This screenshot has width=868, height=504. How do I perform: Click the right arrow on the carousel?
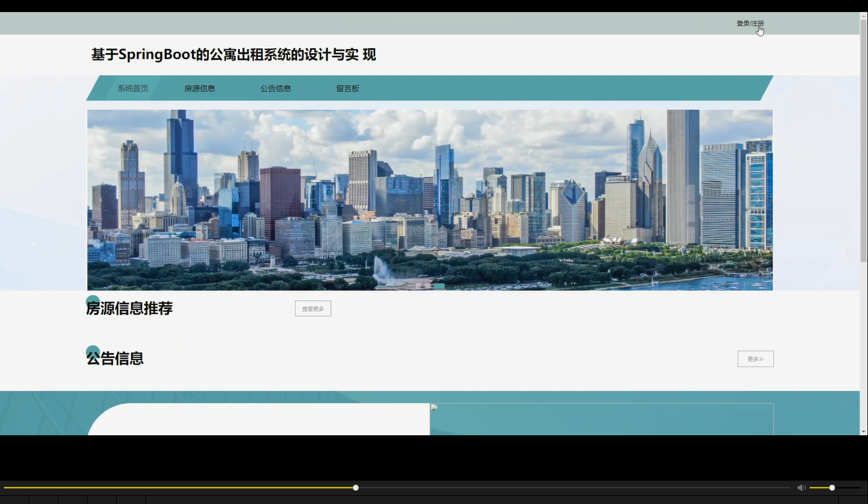pos(758,199)
